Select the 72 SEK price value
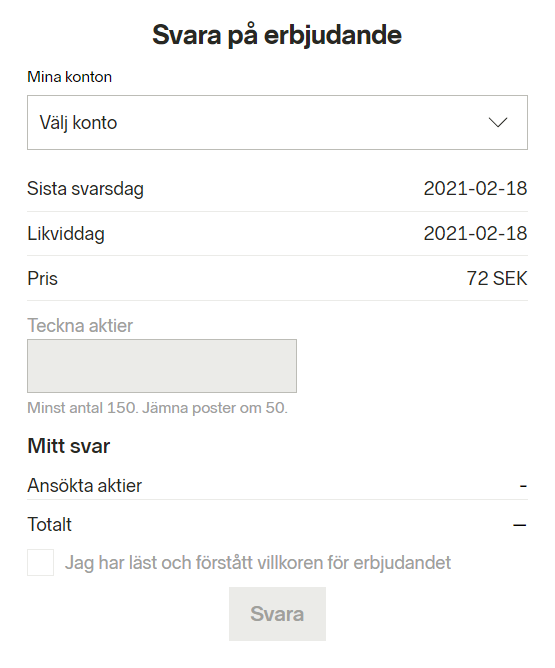555x668 pixels. [x=497, y=279]
